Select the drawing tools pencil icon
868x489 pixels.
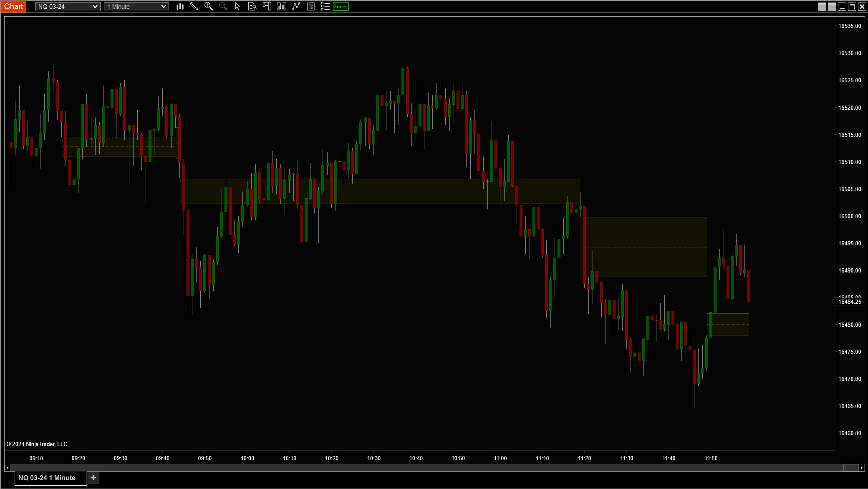tap(194, 6)
